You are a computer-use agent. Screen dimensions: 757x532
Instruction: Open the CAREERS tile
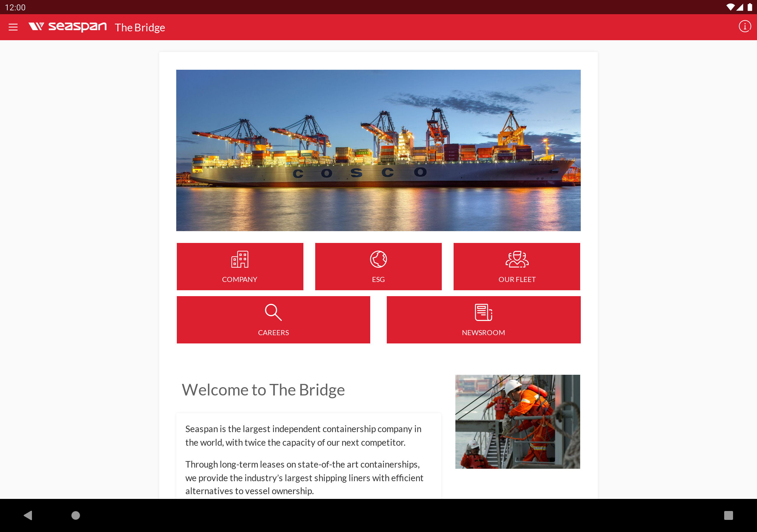[273, 320]
